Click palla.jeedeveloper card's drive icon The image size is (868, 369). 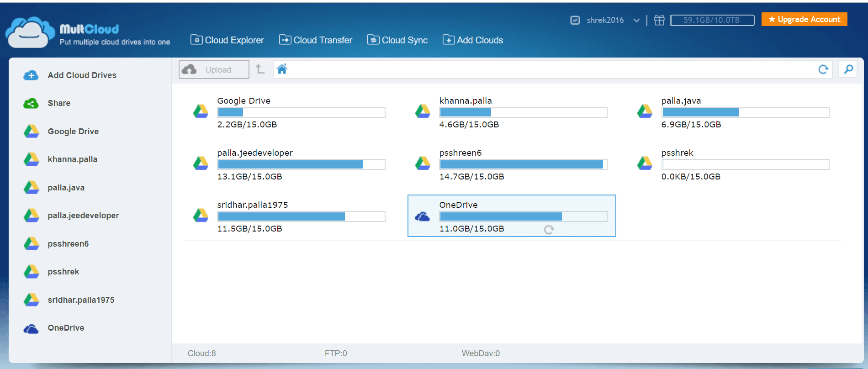[x=201, y=163]
